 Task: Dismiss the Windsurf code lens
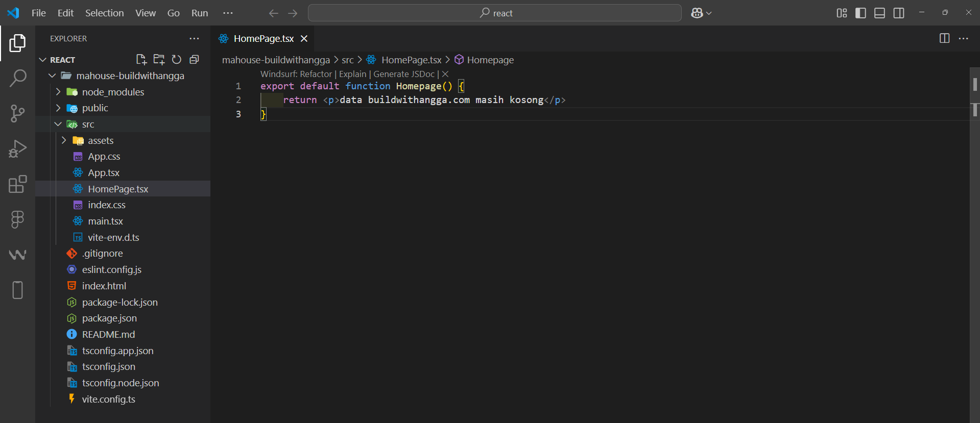point(445,74)
